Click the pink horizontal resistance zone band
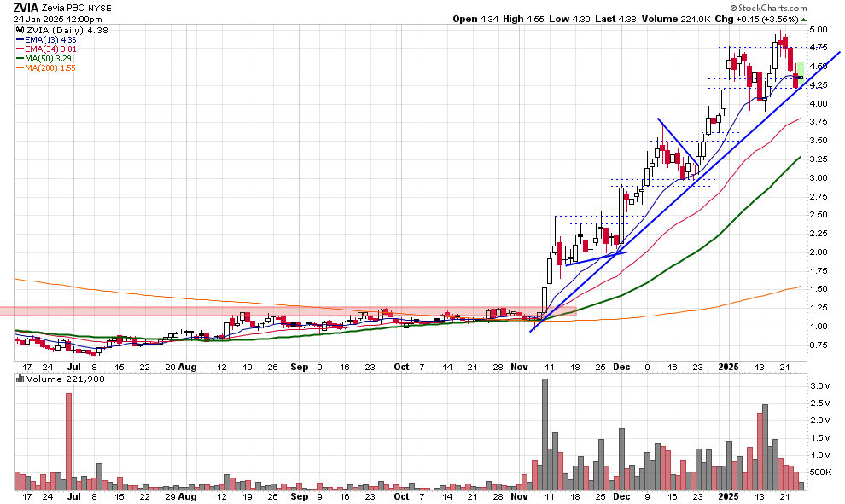Image resolution: width=845 pixels, height=504 pixels. [x=256, y=311]
